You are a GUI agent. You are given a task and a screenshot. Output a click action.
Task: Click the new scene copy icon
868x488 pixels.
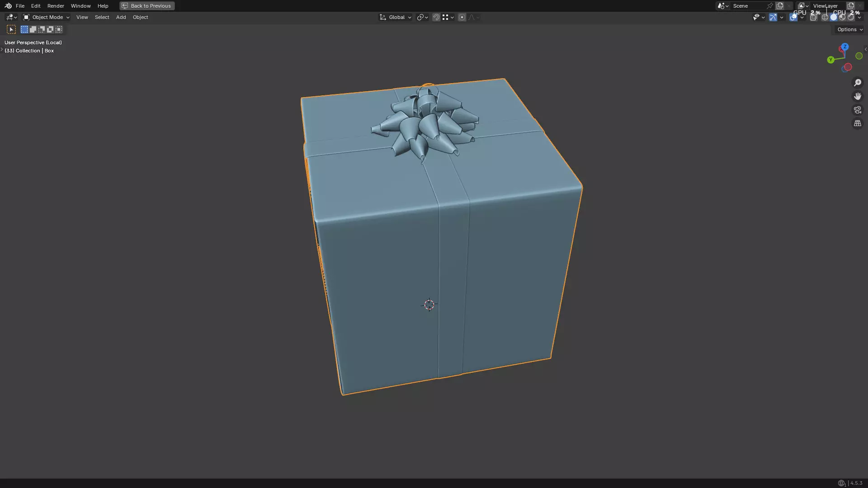[x=780, y=6]
